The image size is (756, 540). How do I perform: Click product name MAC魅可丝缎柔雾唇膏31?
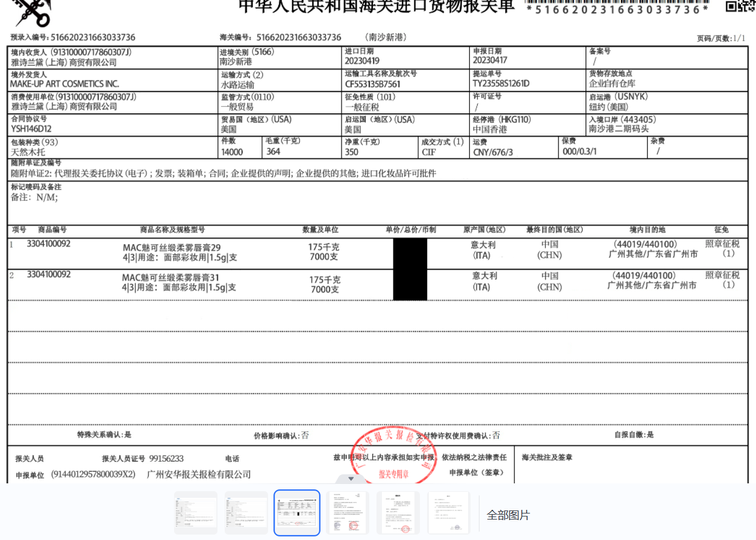(x=170, y=278)
